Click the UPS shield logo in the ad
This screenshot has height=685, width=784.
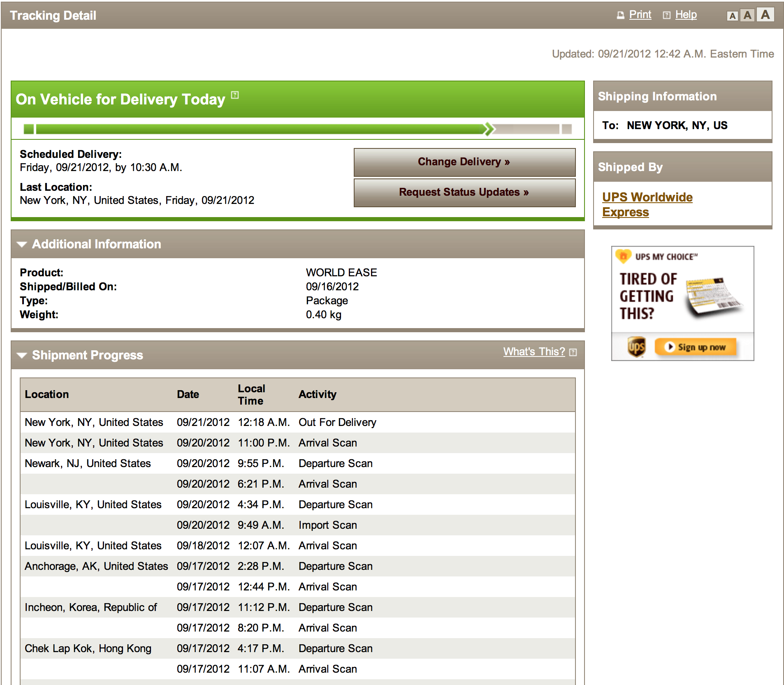click(x=636, y=347)
